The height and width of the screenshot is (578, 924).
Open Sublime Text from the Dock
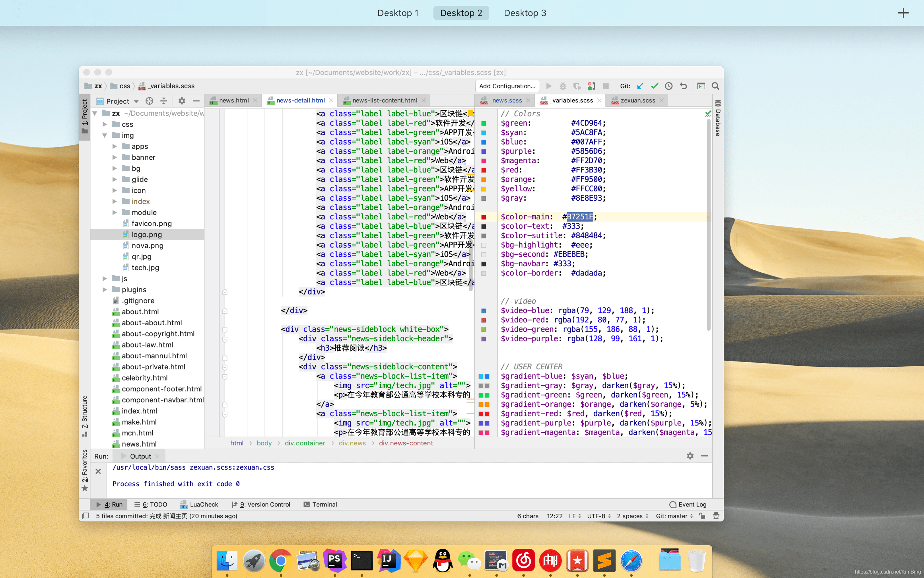point(604,560)
